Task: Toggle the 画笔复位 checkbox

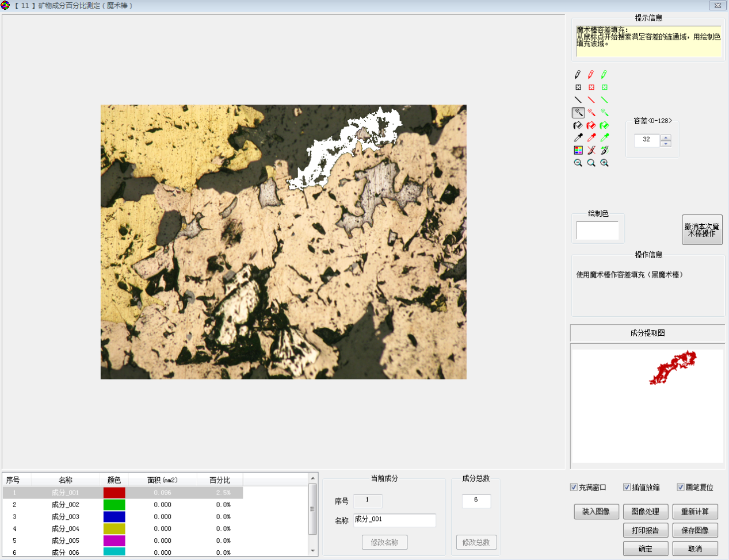Action: (681, 488)
